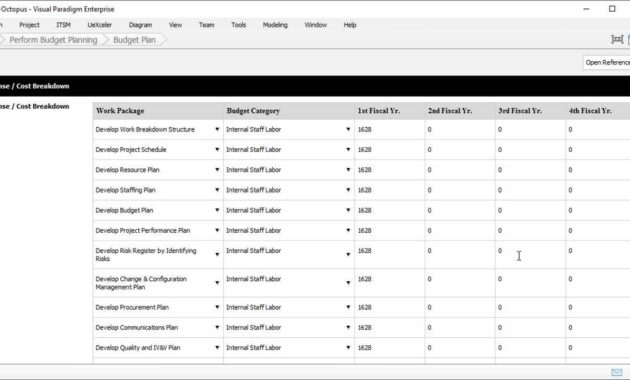Open the Tools menu

[238, 25]
